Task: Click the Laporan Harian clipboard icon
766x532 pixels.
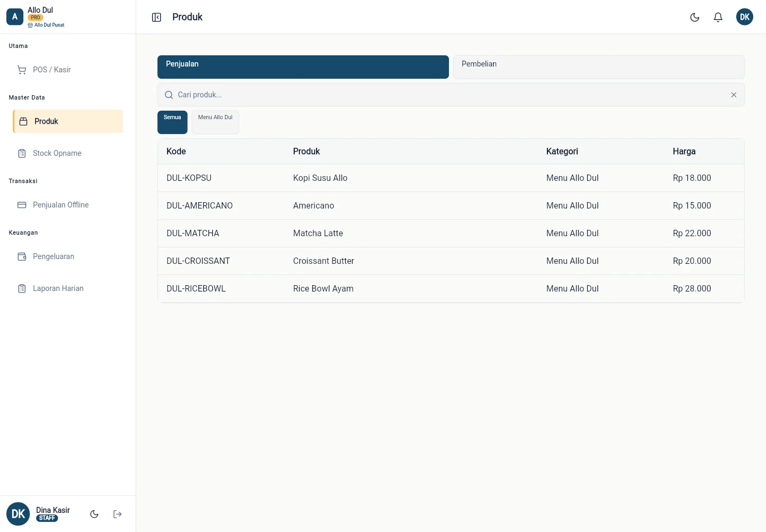Action: 22,288
